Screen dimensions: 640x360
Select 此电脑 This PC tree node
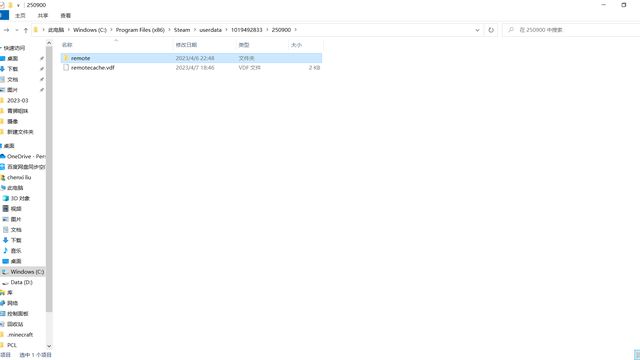(15, 188)
